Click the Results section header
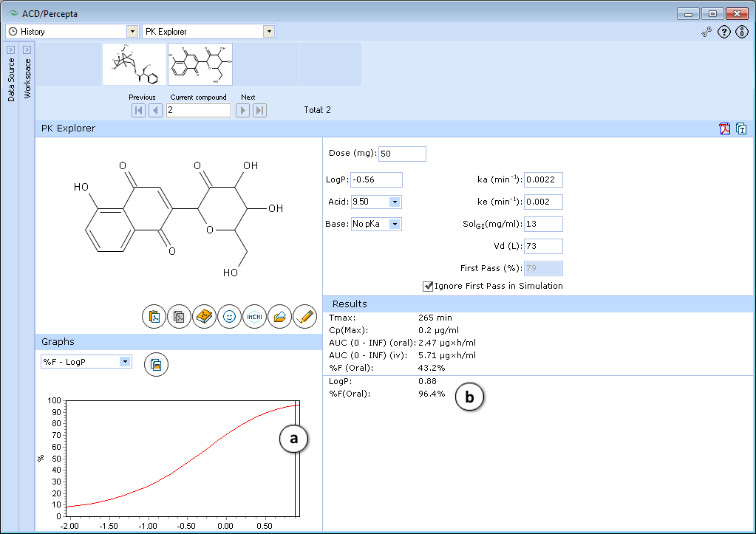The width and height of the screenshot is (756, 534). pyautogui.click(x=538, y=304)
